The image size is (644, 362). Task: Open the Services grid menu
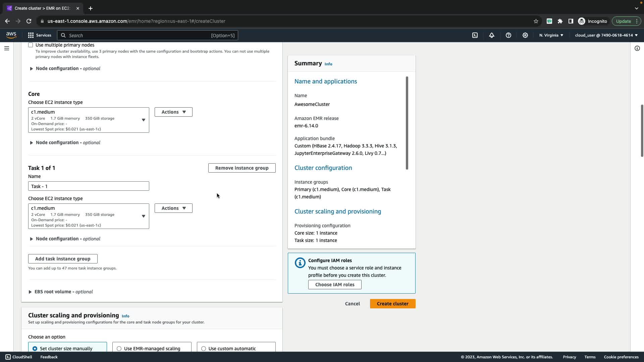39,35
